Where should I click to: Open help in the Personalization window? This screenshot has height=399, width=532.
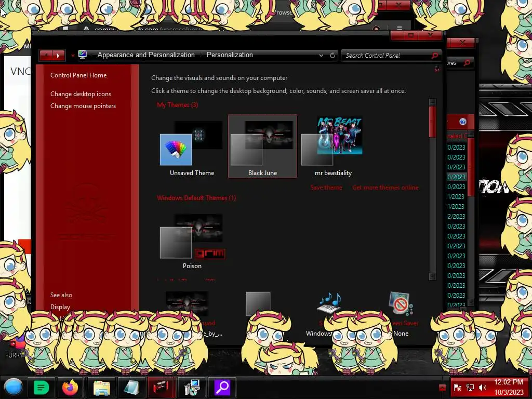pyautogui.click(x=437, y=69)
